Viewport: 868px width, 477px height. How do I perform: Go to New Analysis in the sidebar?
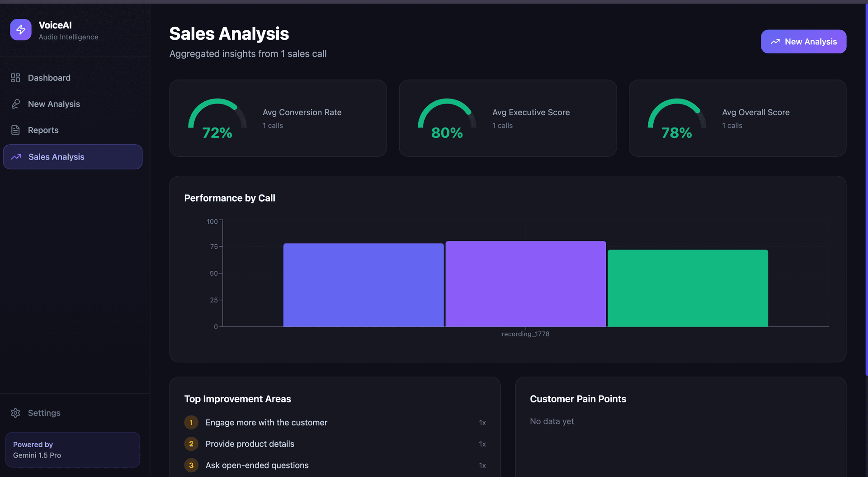coord(73,104)
